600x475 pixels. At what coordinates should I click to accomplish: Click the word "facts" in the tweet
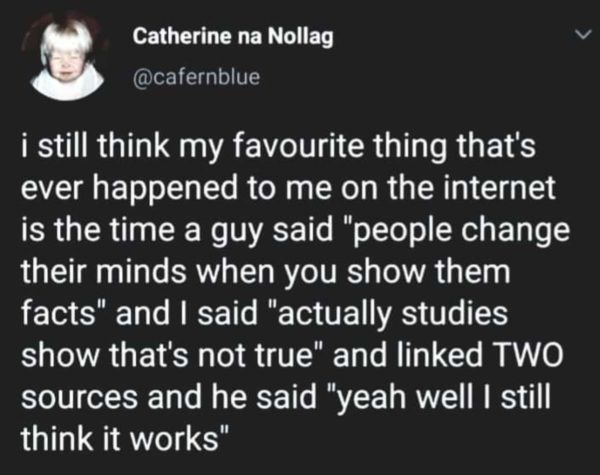click(x=62, y=313)
